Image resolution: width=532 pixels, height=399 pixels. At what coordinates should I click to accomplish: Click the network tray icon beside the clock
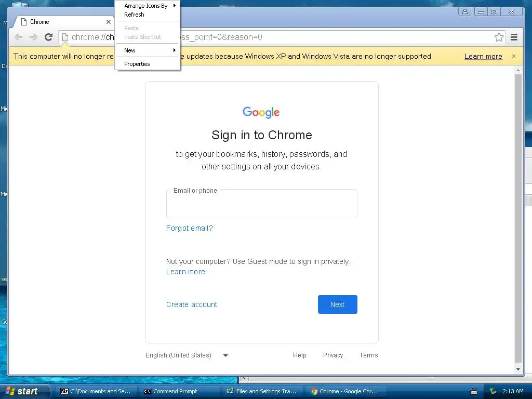(x=493, y=391)
